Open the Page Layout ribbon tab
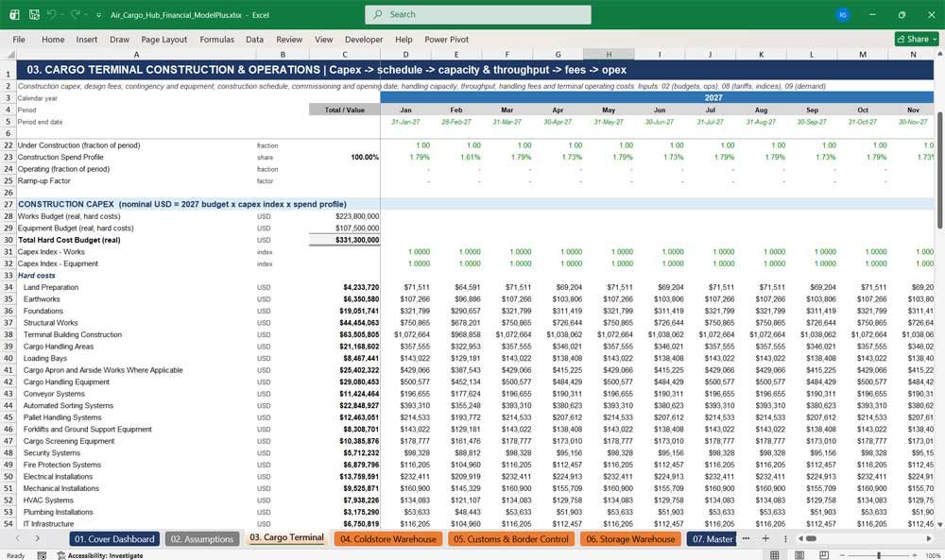 (x=163, y=39)
